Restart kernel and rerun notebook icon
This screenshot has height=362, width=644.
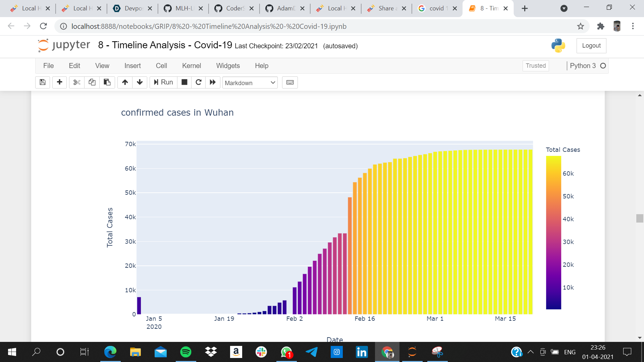click(x=213, y=82)
